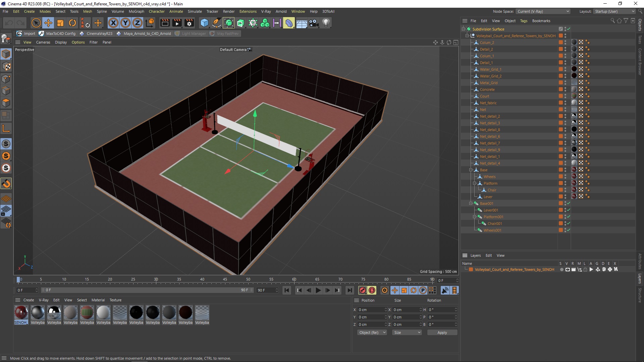Toggle Y-axis lock

(x=125, y=23)
